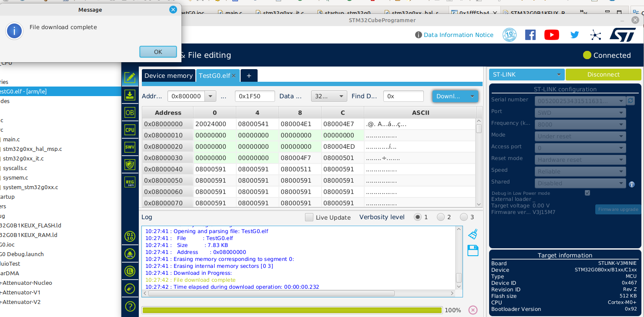
Task: Toggle the Debug in Low Power mode checkbox
Action: click(x=587, y=193)
